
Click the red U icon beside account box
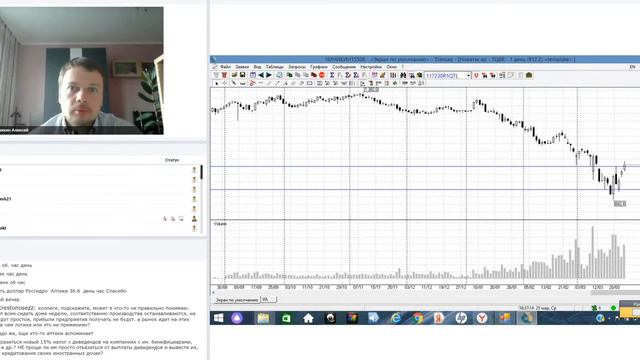click(476, 75)
